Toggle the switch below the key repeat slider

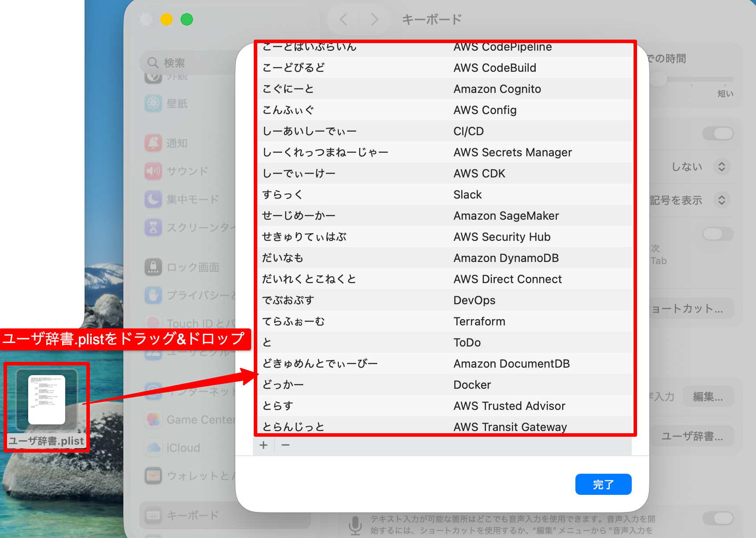coord(718,133)
